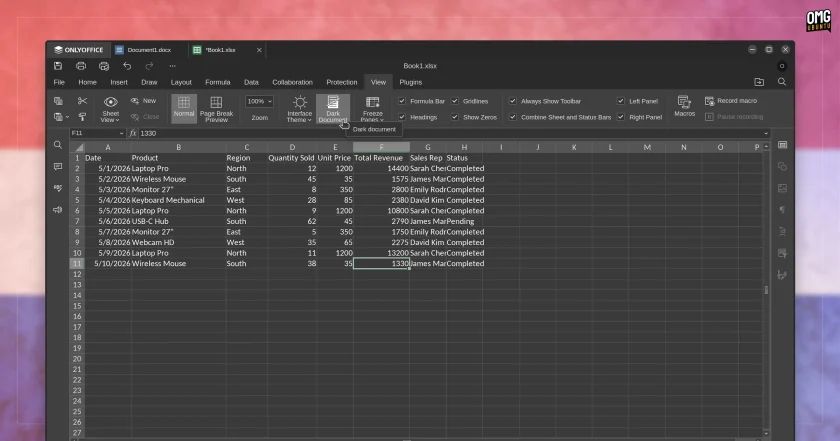Click the Print icon

point(81,66)
